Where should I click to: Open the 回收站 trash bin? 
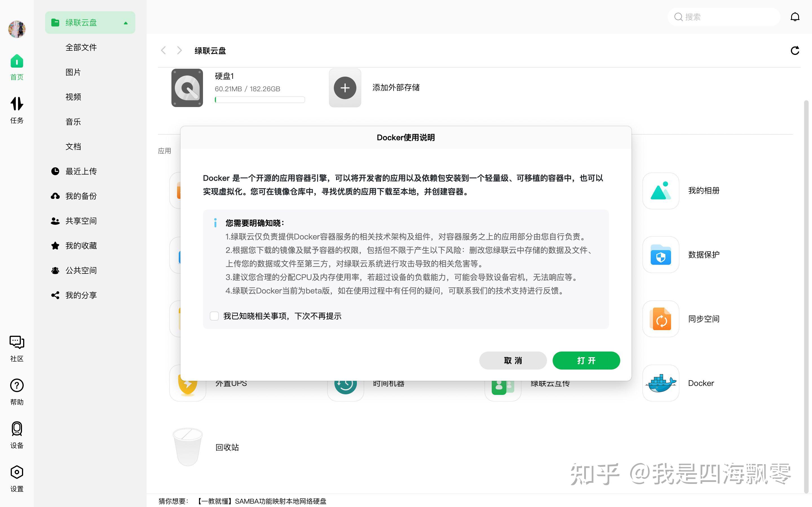187,447
